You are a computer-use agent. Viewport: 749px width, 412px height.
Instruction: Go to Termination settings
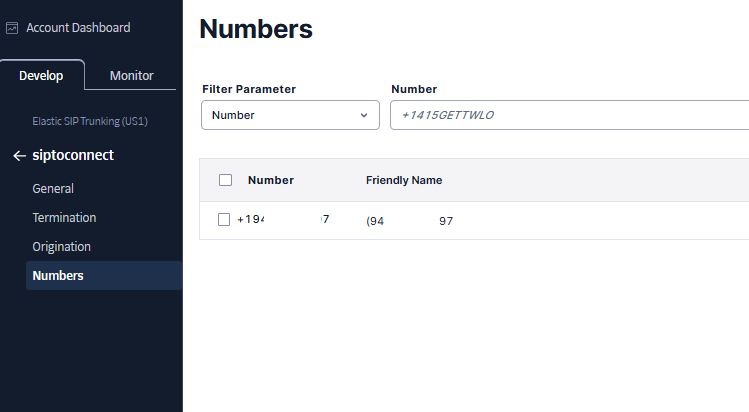(64, 218)
